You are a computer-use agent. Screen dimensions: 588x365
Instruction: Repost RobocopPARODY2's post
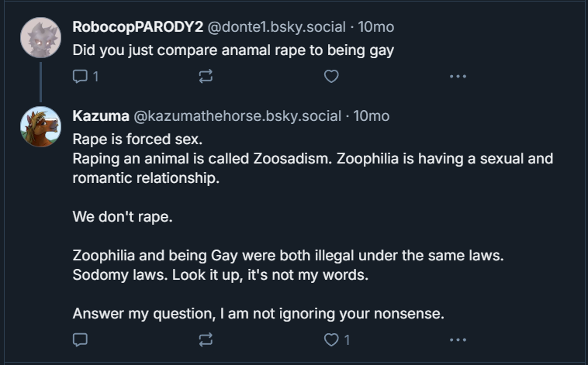[x=206, y=76]
